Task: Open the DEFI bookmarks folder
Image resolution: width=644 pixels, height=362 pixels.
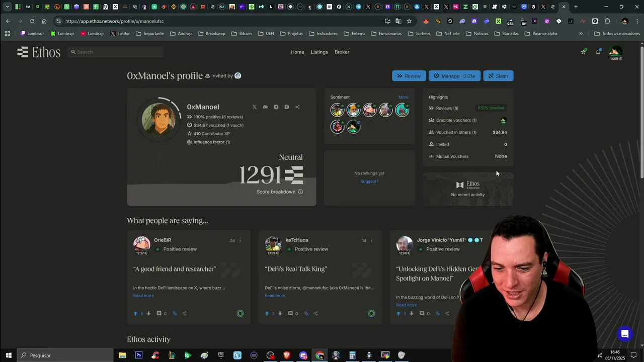Action: coord(266,34)
